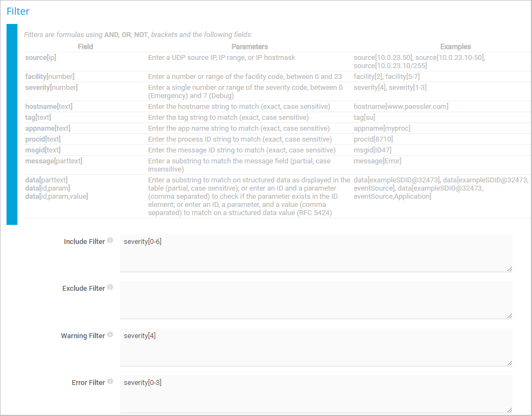This screenshot has width=532, height=416.
Task: Click the Exclude Filter label
Action: point(84,289)
